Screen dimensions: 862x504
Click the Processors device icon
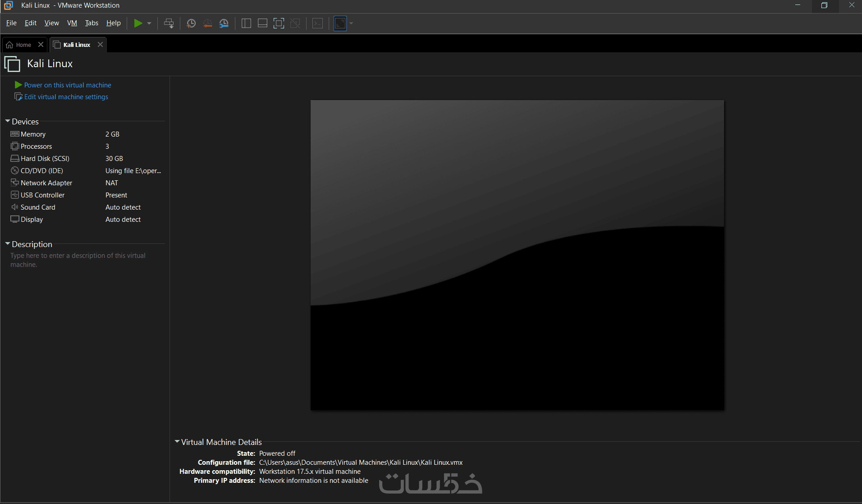point(15,146)
